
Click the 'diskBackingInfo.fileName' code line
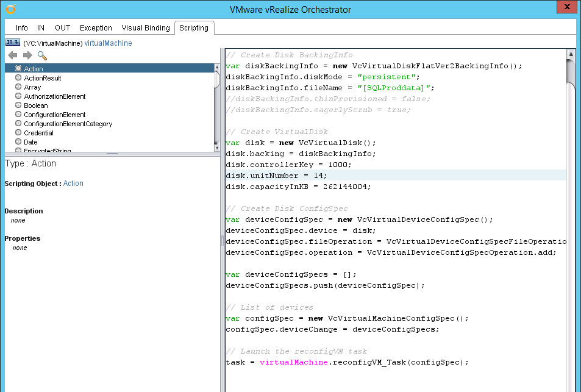[330, 88]
